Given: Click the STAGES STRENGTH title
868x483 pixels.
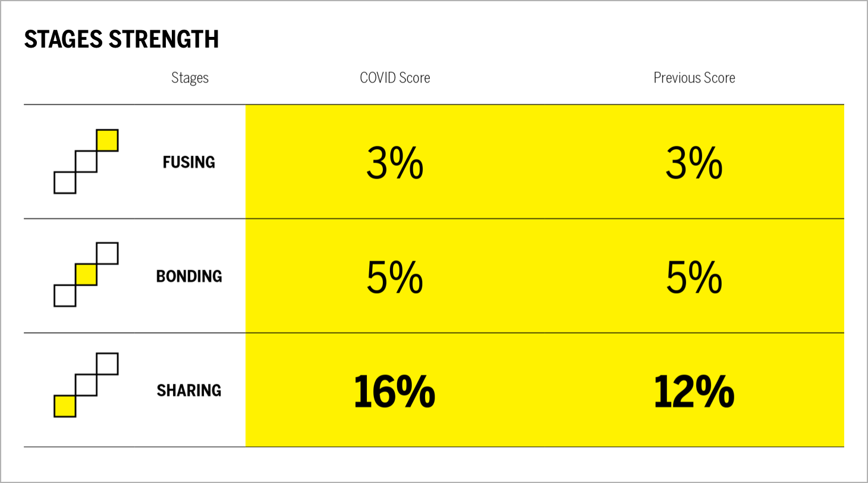Looking at the screenshot, I should [x=121, y=39].
